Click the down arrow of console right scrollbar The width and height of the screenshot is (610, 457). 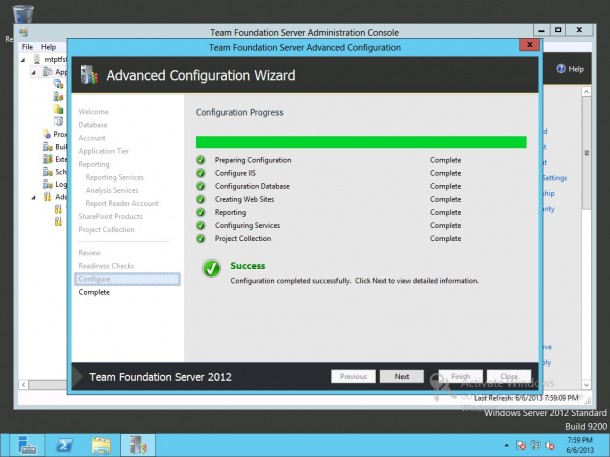(x=586, y=385)
